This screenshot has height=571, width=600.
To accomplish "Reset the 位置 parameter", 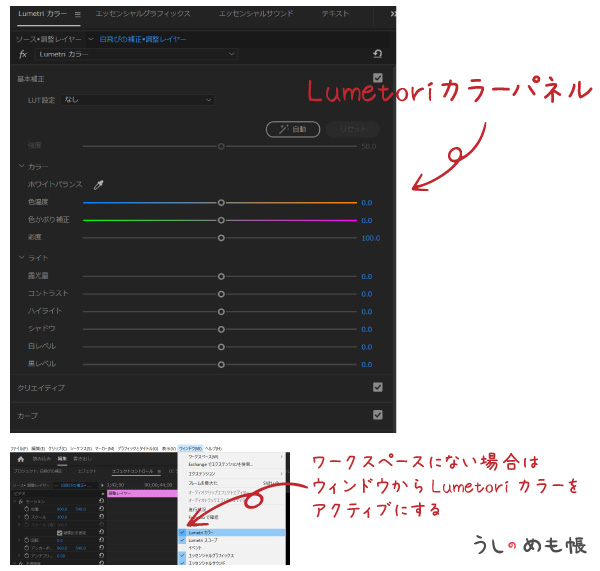I will (x=101, y=509).
